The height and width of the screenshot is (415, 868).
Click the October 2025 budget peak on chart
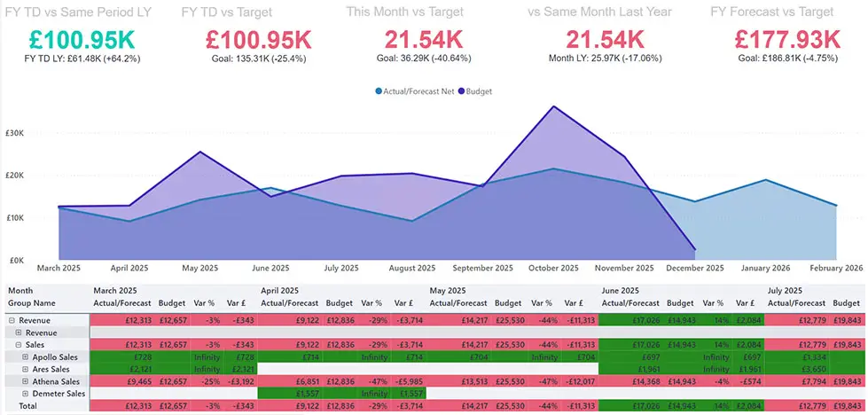(553, 106)
